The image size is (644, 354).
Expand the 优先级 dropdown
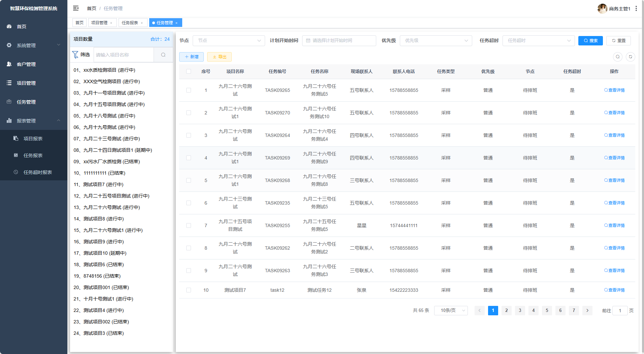click(x=436, y=40)
